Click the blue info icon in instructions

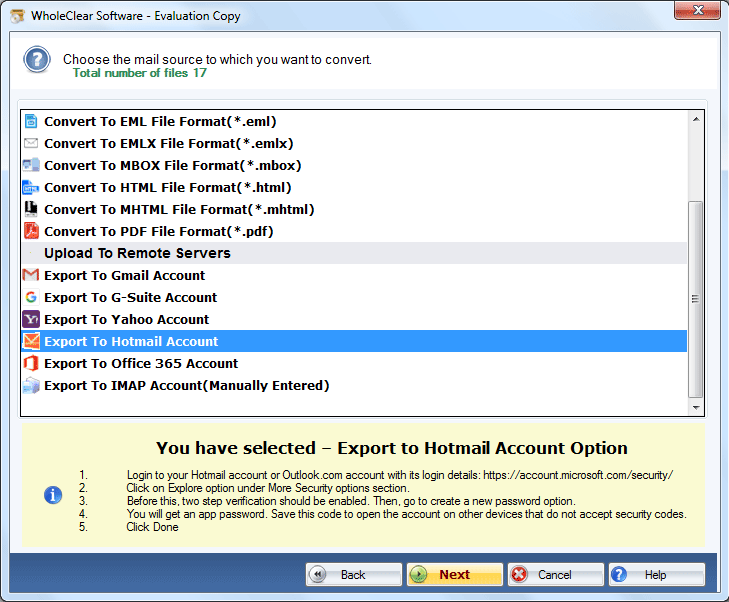point(53,495)
